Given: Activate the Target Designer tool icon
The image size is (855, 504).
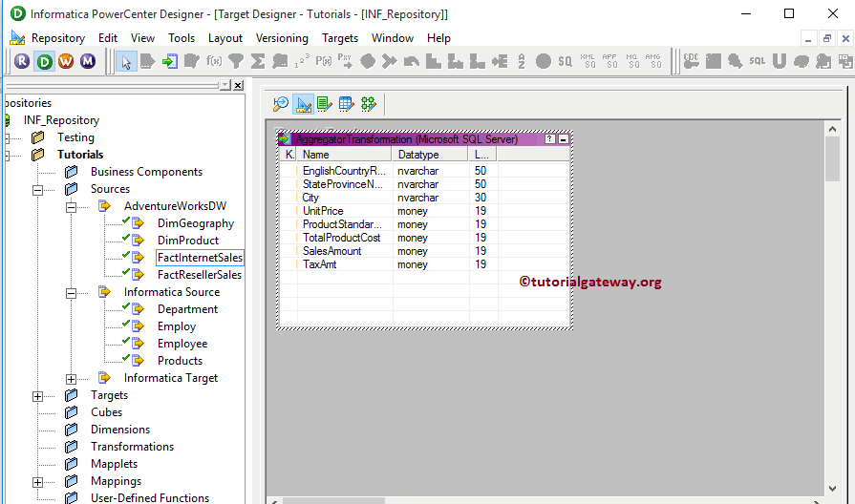Looking at the screenshot, I should point(303,104).
